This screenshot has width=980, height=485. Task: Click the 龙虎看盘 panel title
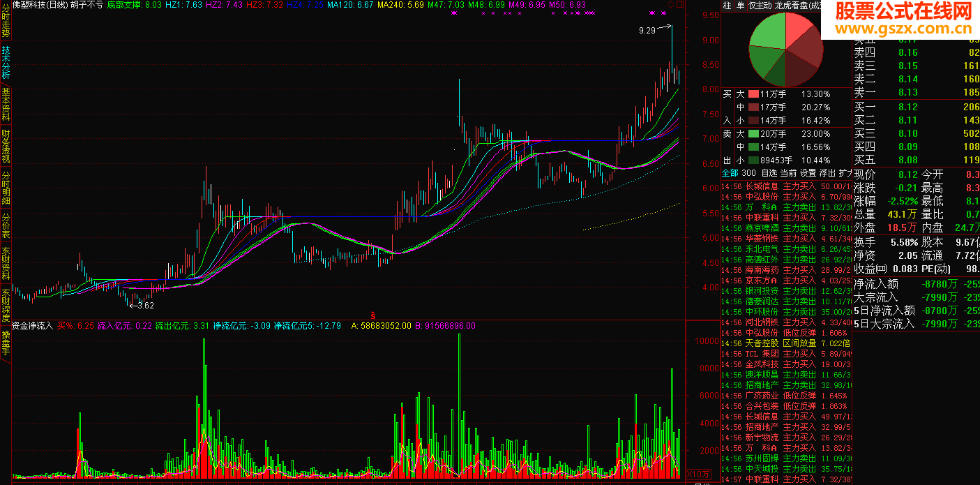(791, 6)
